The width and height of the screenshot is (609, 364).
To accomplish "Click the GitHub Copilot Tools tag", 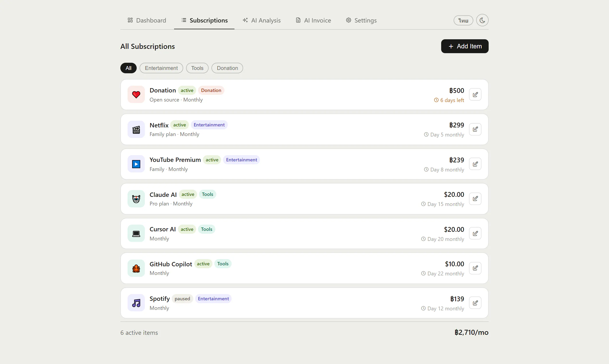I will [223, 264].
